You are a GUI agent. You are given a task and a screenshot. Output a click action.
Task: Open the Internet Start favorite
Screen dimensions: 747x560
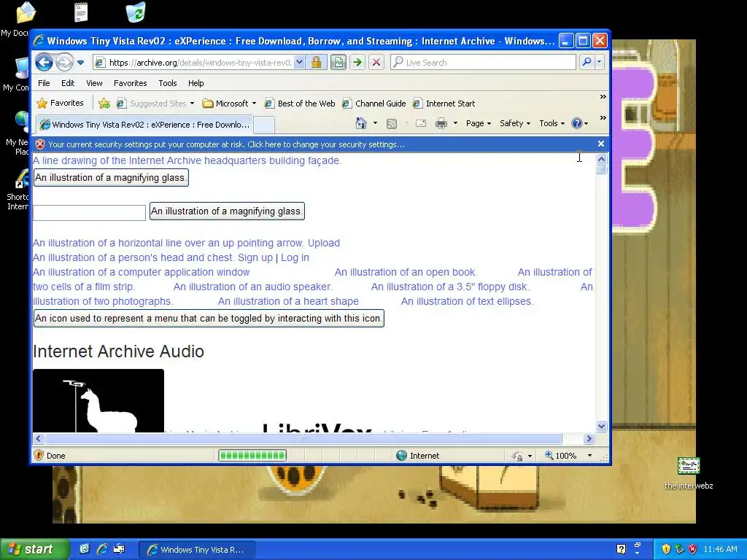444,104
